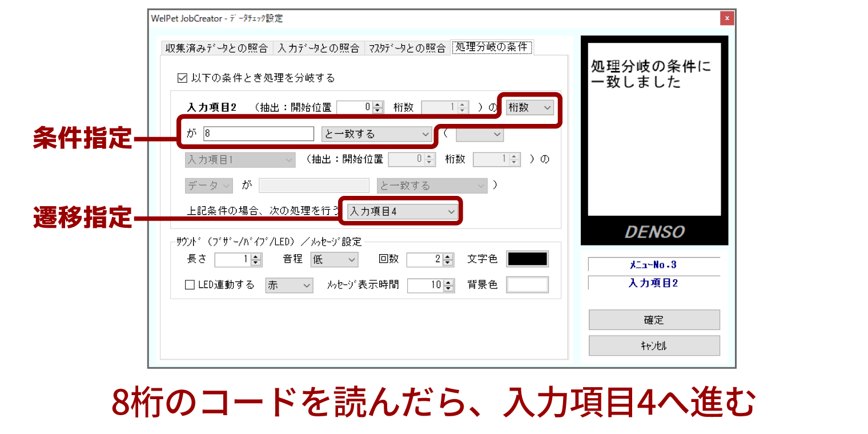Open the LED color 赤 dropdown
This screenshot has height=434, width=868.
(x=290, y=285)
